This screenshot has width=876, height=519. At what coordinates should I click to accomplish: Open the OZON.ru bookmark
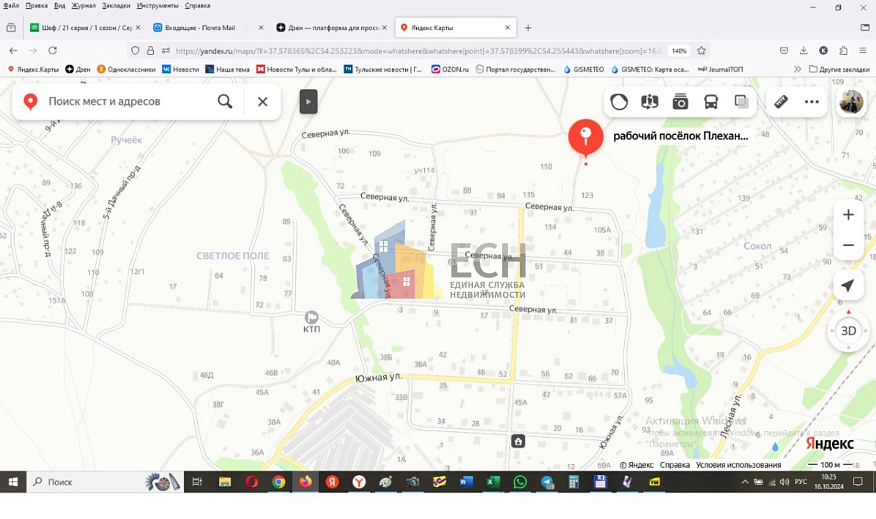450,69
